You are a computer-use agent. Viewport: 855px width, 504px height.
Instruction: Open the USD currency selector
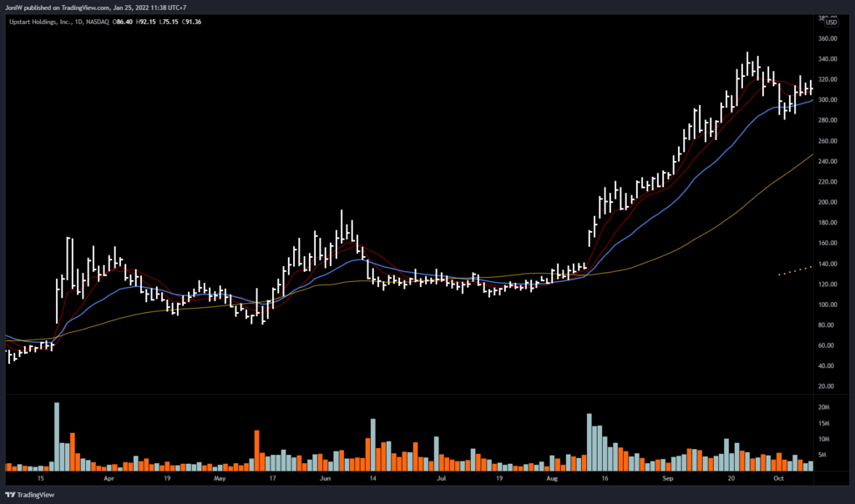829,23
